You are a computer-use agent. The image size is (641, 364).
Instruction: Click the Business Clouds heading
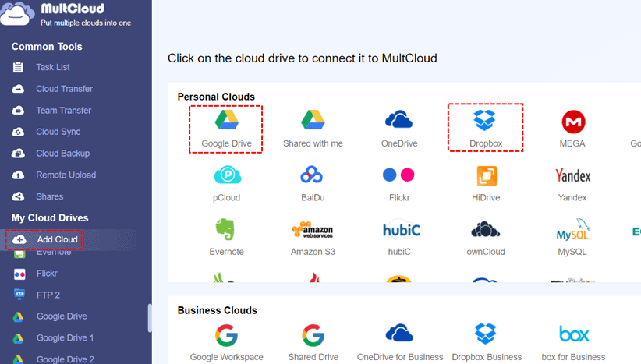(x=217, y=310)
